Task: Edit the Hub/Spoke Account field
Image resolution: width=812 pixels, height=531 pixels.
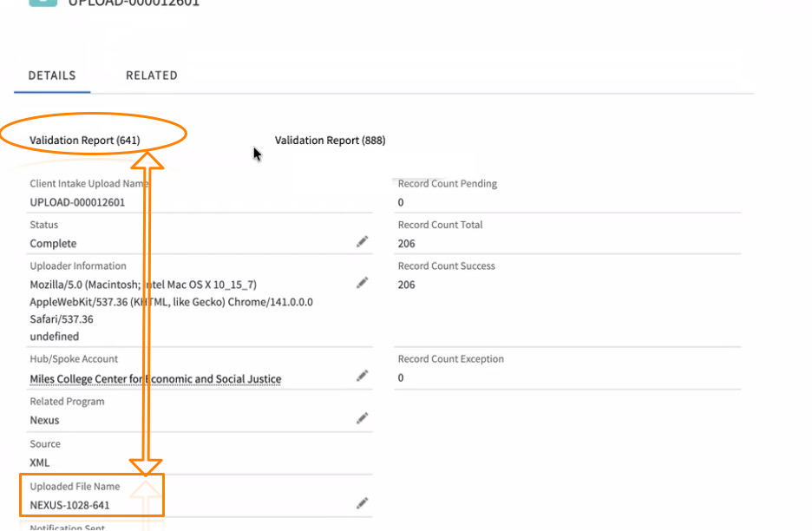Action: coord(363,376)
